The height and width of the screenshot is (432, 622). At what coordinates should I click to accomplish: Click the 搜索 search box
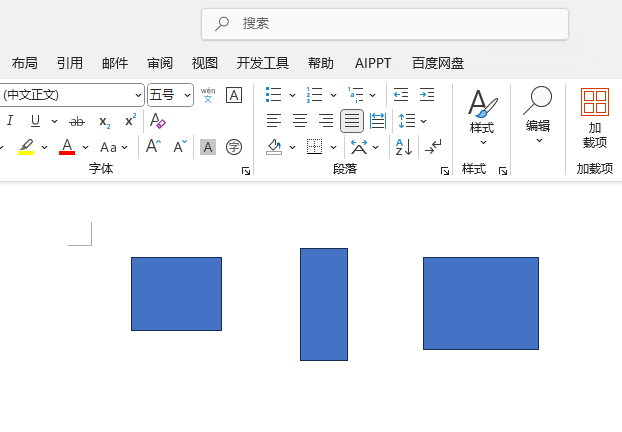385,23
